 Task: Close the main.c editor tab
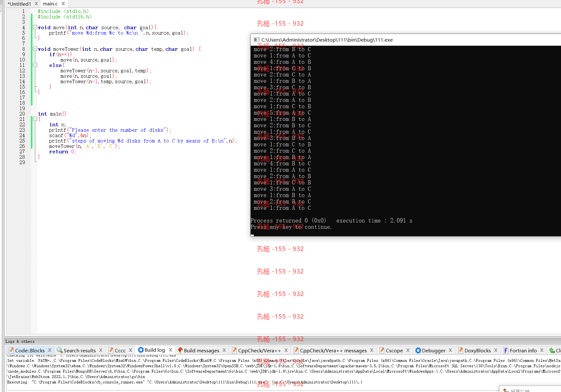[x=63, y=4]
